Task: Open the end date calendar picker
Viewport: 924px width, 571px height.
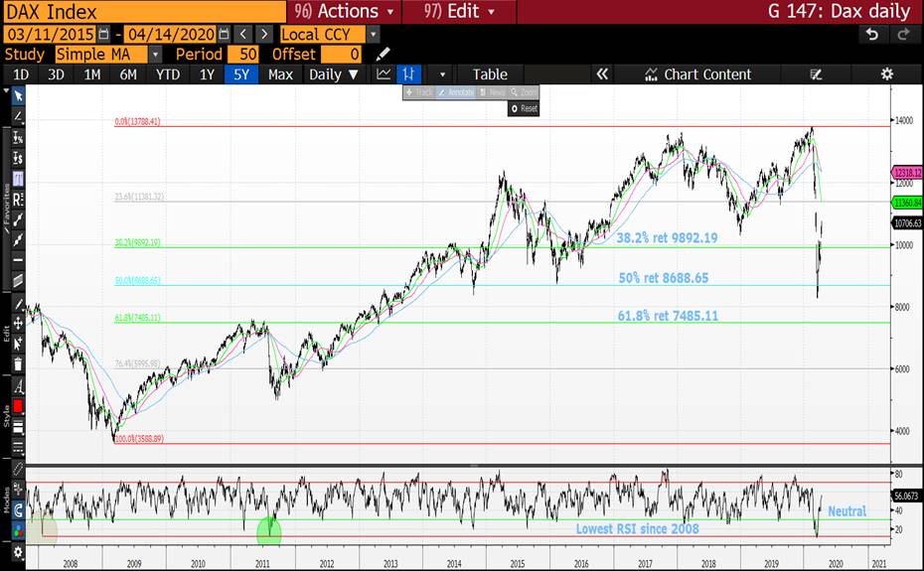Action: 224,34
